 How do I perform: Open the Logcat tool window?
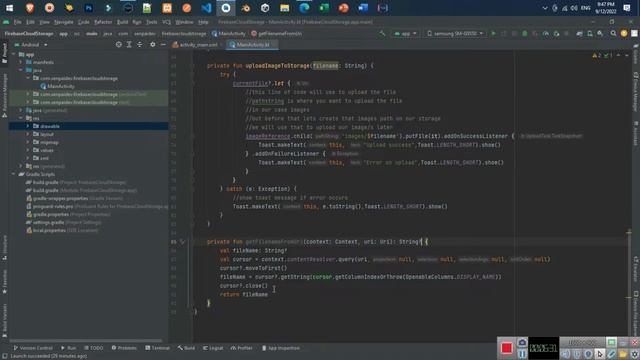point(213,348)
